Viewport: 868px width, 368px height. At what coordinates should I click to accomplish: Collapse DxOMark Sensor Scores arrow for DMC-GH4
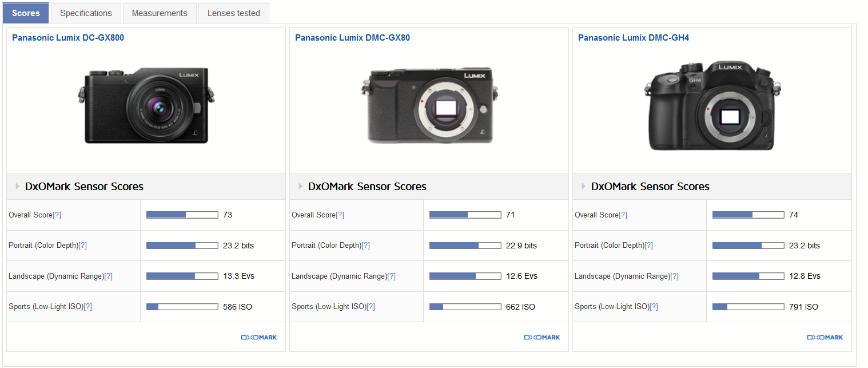pos(584,186)
